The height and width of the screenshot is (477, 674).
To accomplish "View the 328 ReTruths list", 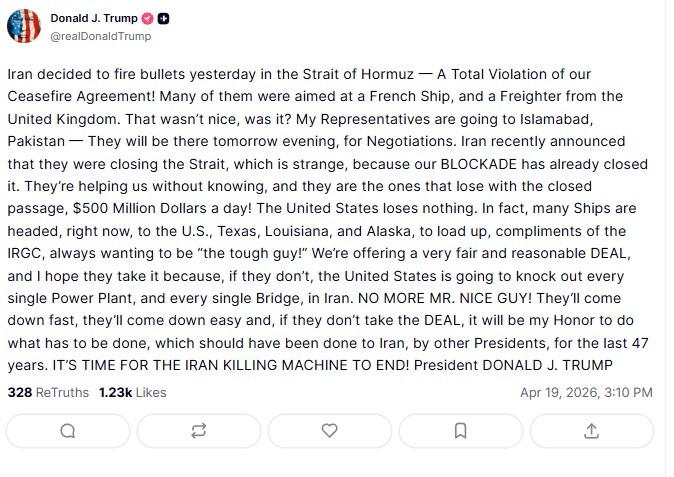I will coord(48,393).
